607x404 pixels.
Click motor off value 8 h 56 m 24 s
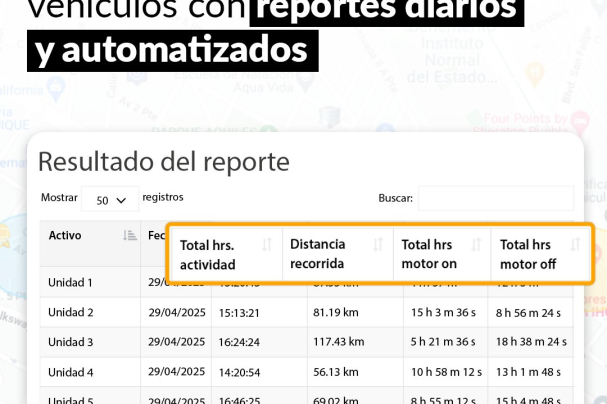pyautogui.click(x=528, y=313)
